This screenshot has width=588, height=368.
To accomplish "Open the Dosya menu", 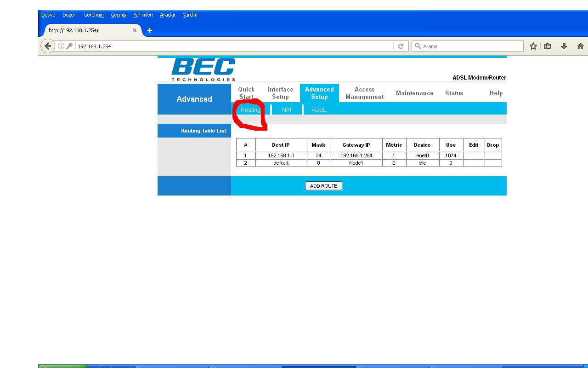I will pos(48,15).
